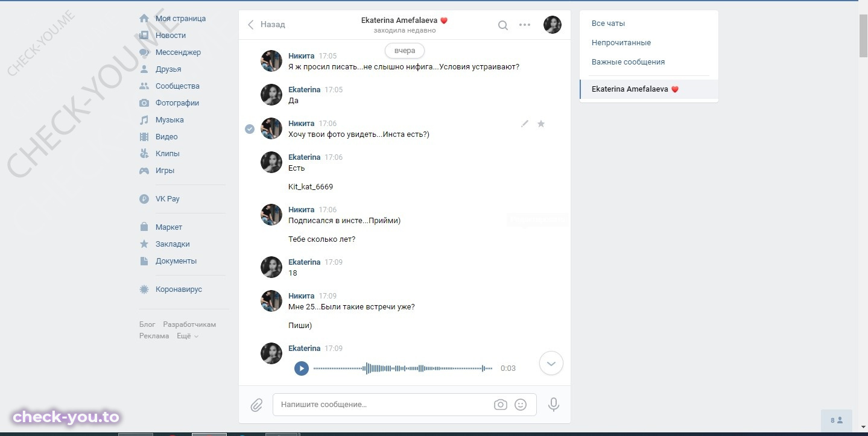The height and width of the screenshot is (436, 868).
Task: Open Никита's avatar at 17:05 message
Action: point(271,61)
